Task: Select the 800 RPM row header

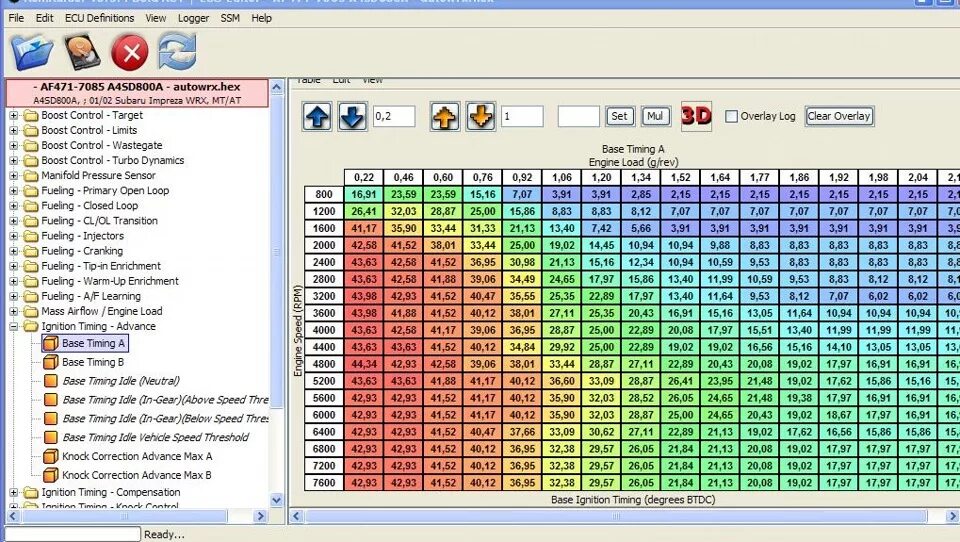Action: pos(324,194)
